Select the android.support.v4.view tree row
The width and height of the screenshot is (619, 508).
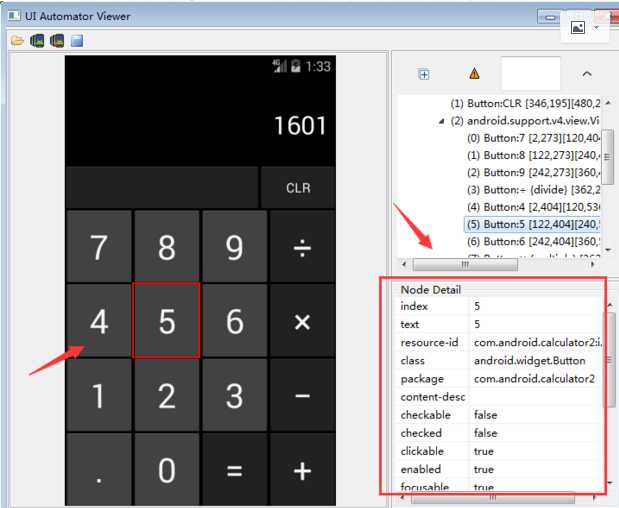tap(525, 121)
